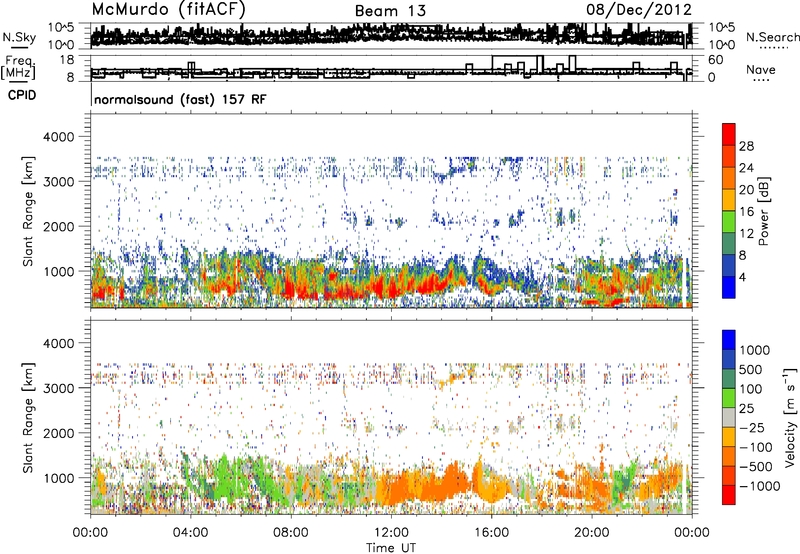The height and width of the screenshot is (554, 800).
Task: Click the 'CPID' row label
Action: click(22, 95)
